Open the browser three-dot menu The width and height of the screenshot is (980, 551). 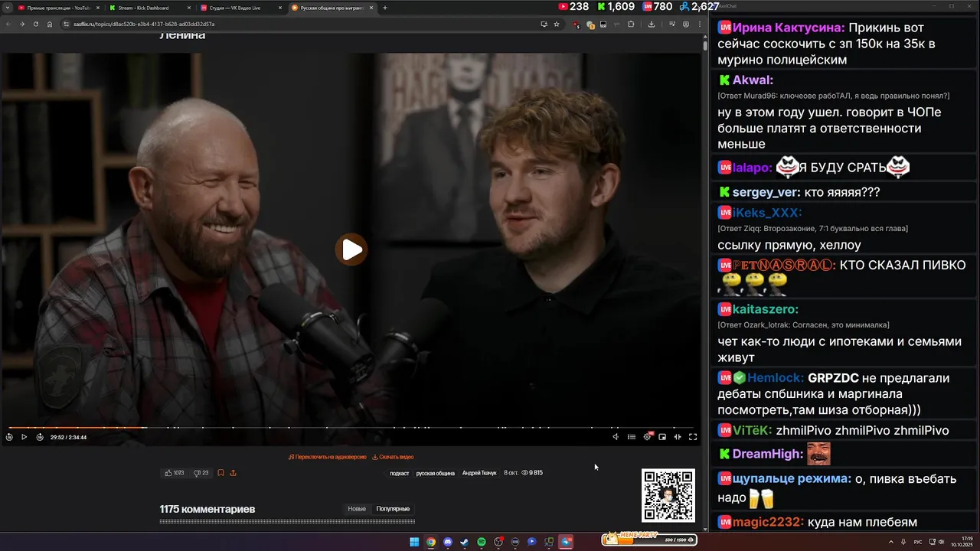tap(699, 24)
